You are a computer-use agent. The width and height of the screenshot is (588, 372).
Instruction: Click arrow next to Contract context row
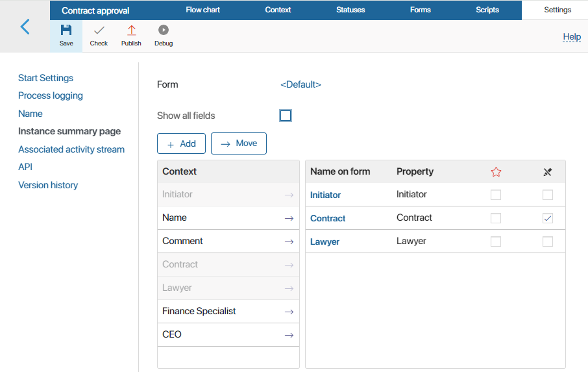point(289,265)
